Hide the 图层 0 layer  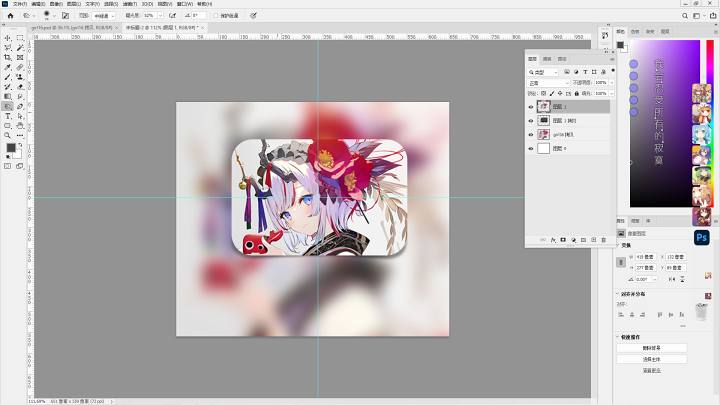coord(531,148)
